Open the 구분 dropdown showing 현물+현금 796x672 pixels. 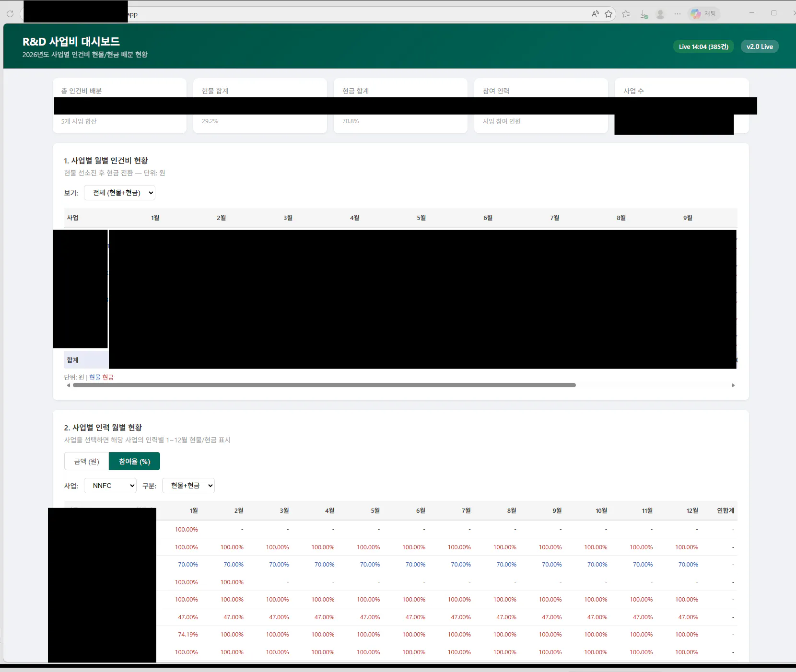(188, 486)
